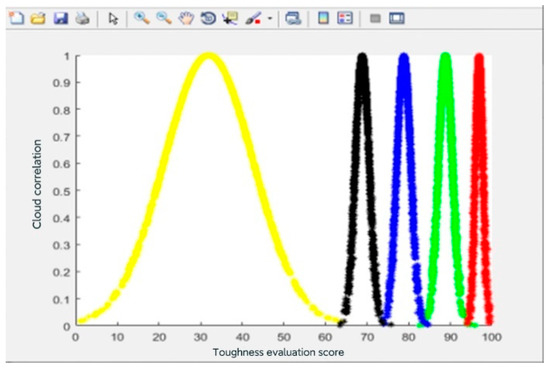Activate the Edit Plot arrow tool
This screenshot has width=550, height=370.
(113, 18)
